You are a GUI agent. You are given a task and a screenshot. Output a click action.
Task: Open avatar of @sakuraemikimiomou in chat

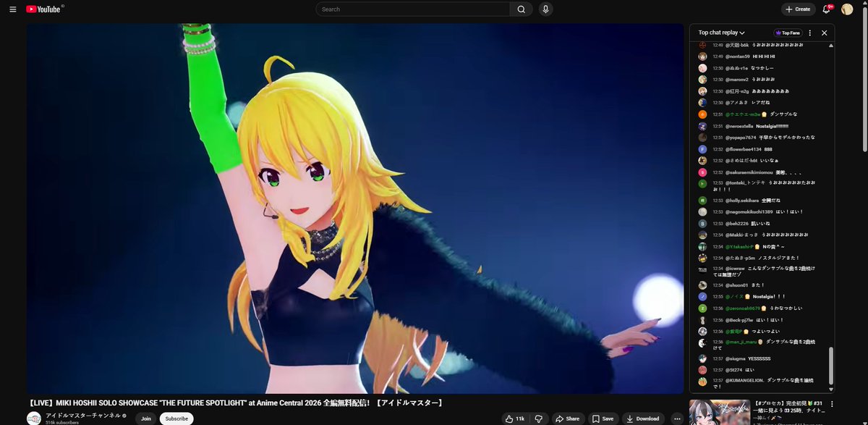point(702,172)
